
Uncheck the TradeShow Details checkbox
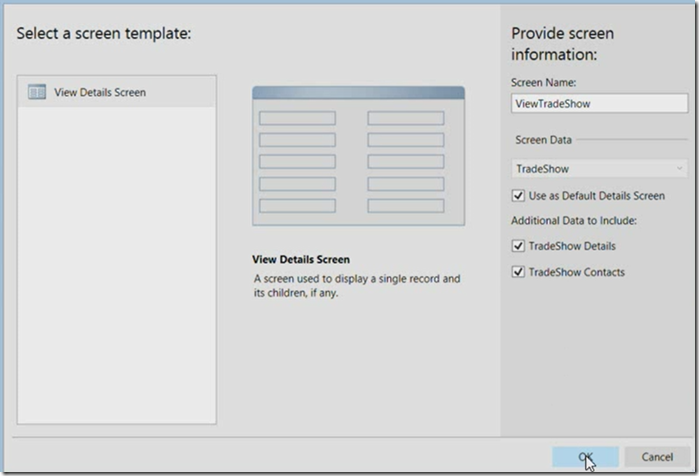point(518,245)
